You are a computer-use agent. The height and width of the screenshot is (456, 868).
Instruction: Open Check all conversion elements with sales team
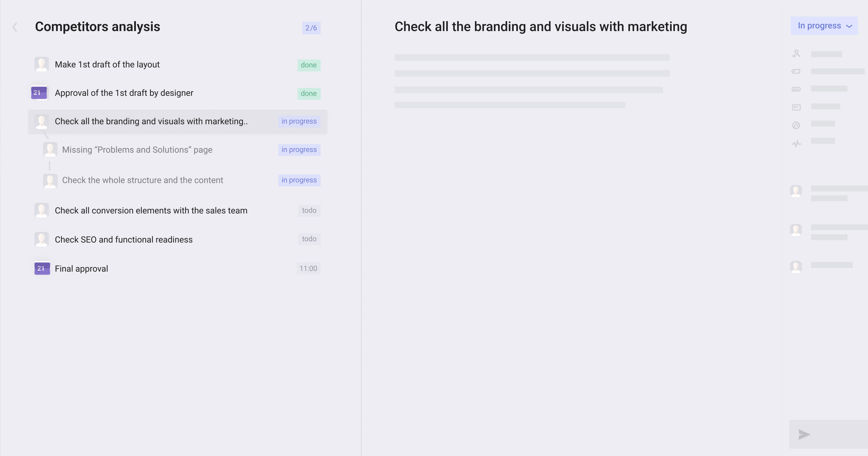pyautogui.click(x=151, y=210)
